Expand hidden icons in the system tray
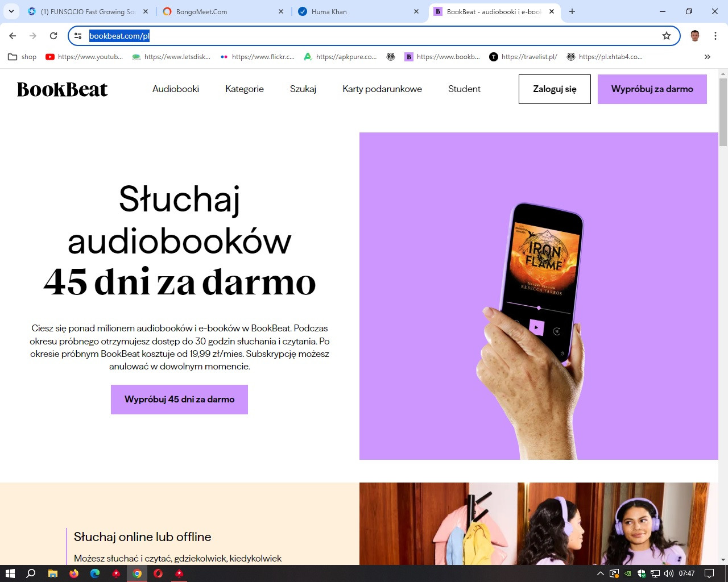Image resolution: width=728 pixels, height=582 pixels. point(600,573)
